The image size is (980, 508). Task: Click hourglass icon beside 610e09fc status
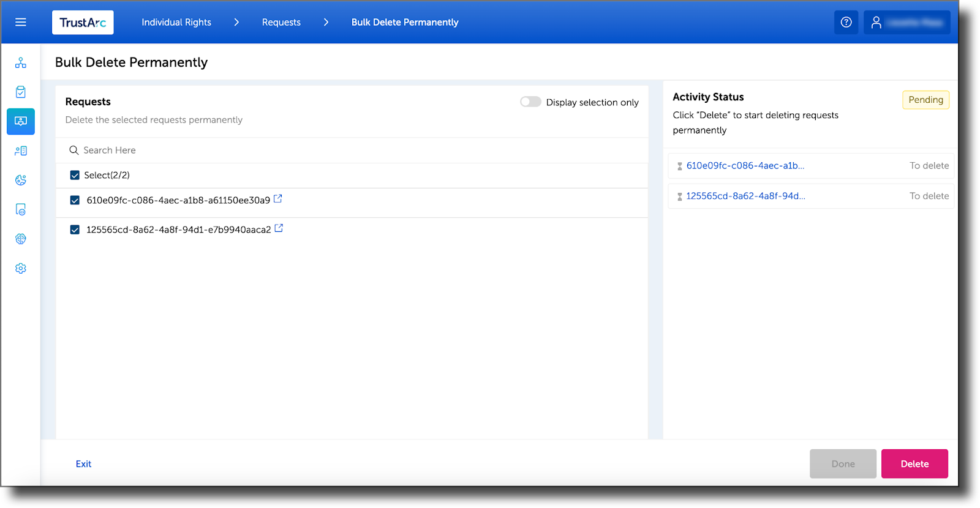click(x=679, y=166)
